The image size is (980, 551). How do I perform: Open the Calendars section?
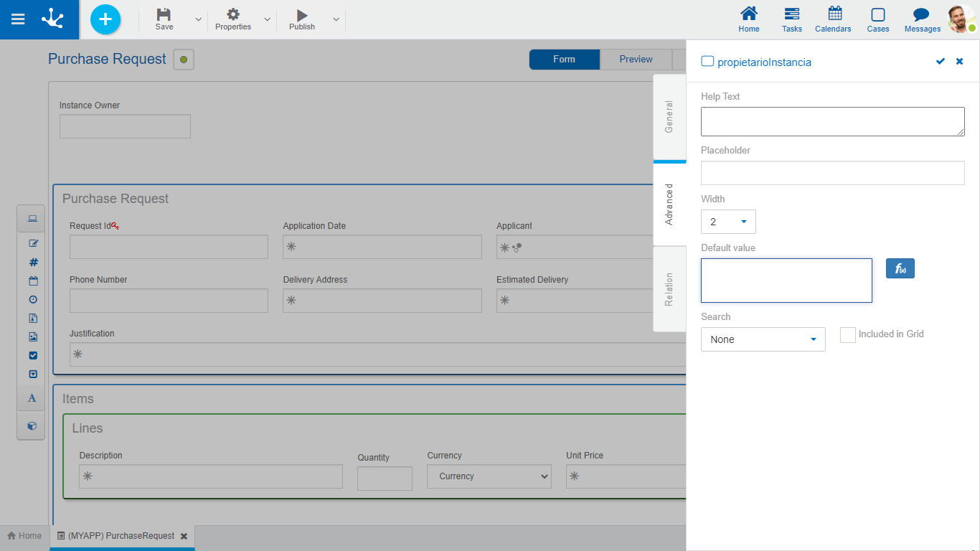click(x=834, y=19)
